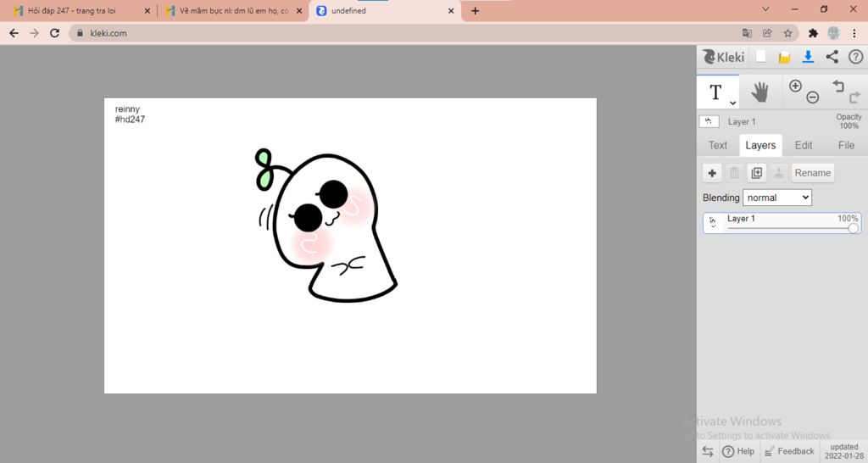Download the image with the blue arrow
The image size is (868, 463).
pyautogui.click(x=808, y=57)
